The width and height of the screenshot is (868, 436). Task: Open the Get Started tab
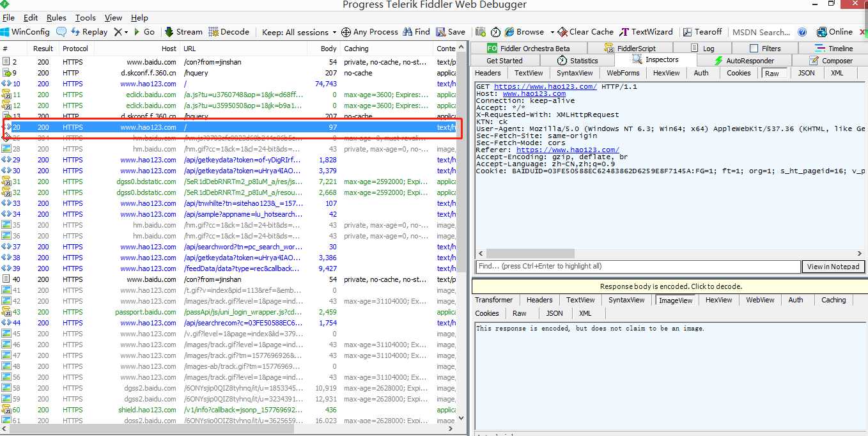(x=504, y=60)
